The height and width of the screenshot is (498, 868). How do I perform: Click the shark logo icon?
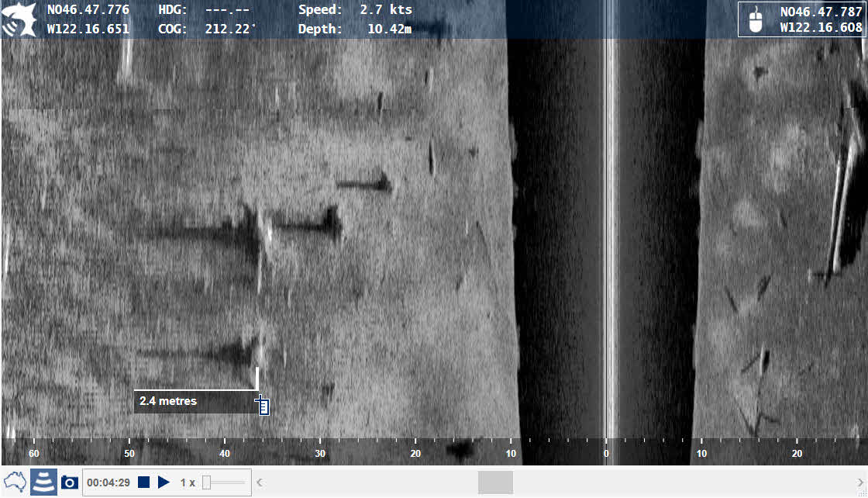19,19
